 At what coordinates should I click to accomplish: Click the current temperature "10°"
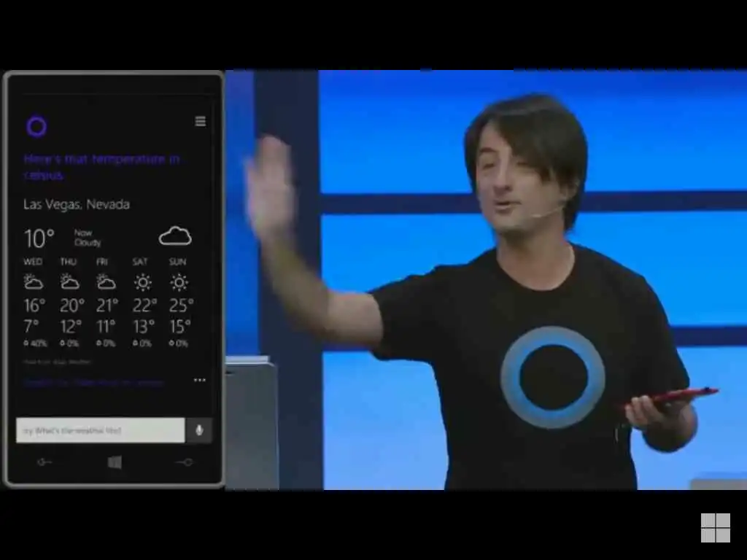(x=39, y=238)
